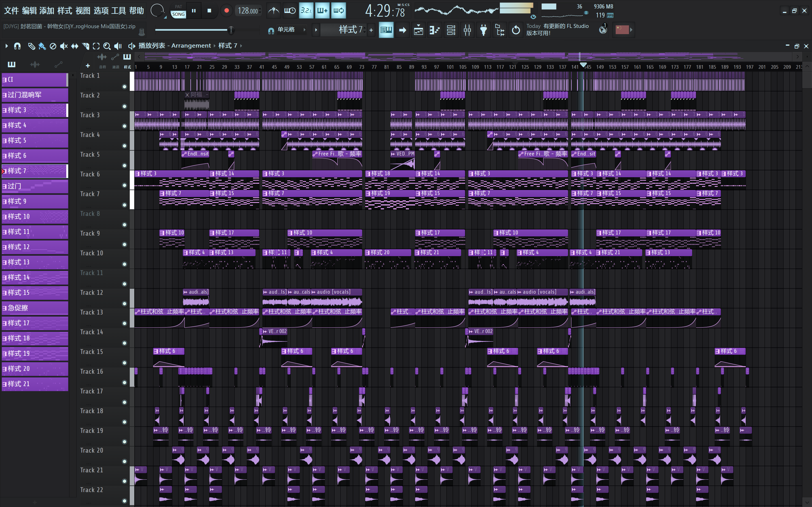Toggle the metronome icon
812x507 pixels.
coord(274,11)
